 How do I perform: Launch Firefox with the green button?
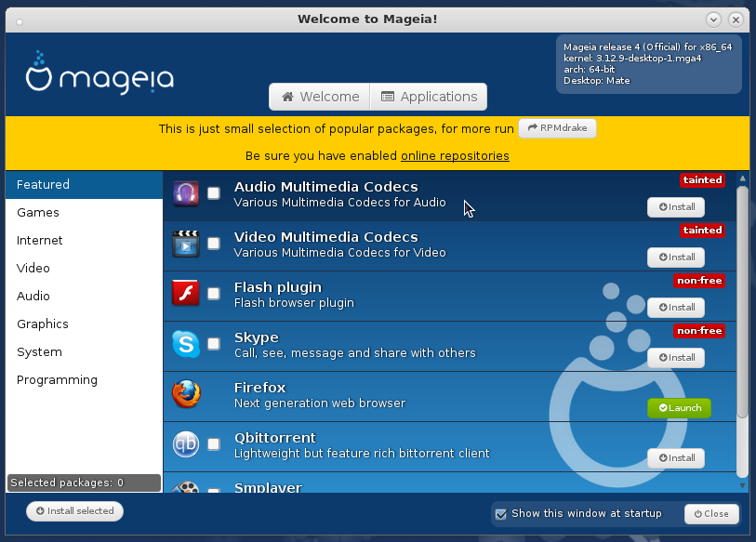[x=680, y=408]
